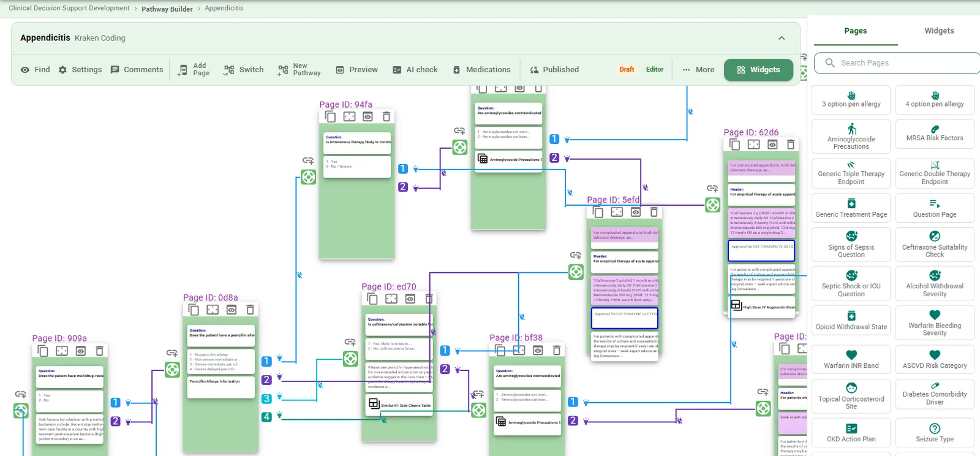Click the link icon above page 0d8a's input node
The image size is (980, 456).
(x=172, y=353)
